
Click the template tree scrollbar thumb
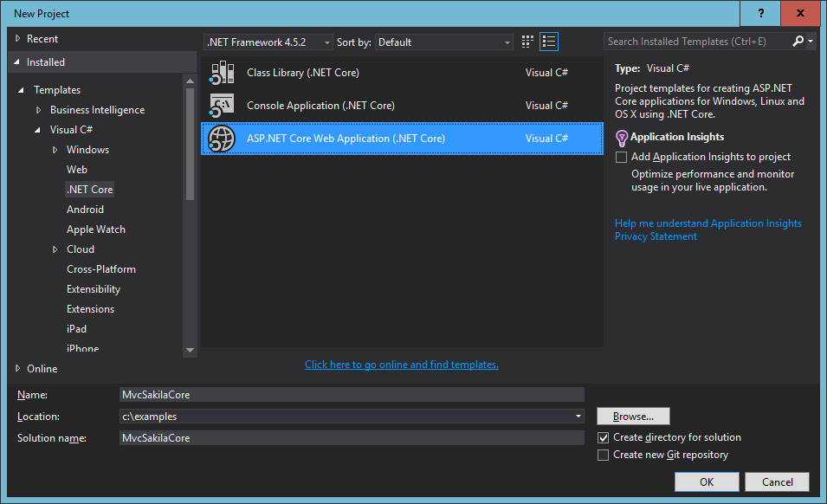coord(191,144)
